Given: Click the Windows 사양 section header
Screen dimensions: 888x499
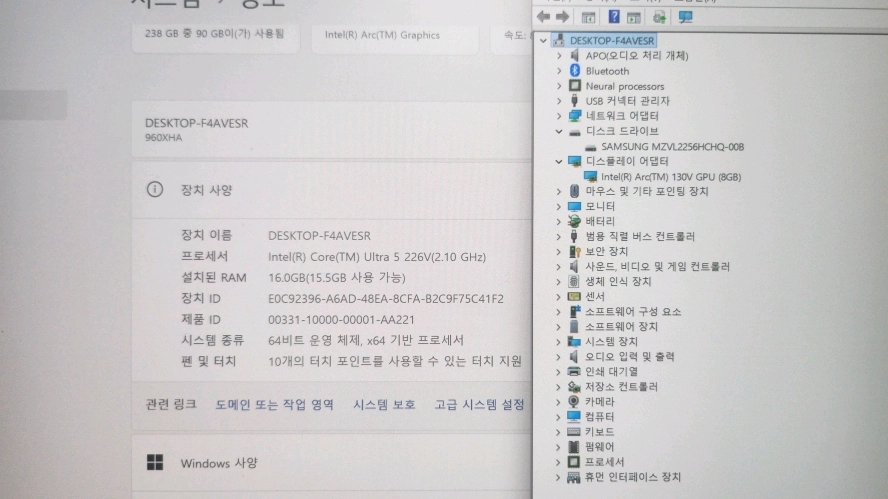Looking at the screenshot, I should 219,463.
